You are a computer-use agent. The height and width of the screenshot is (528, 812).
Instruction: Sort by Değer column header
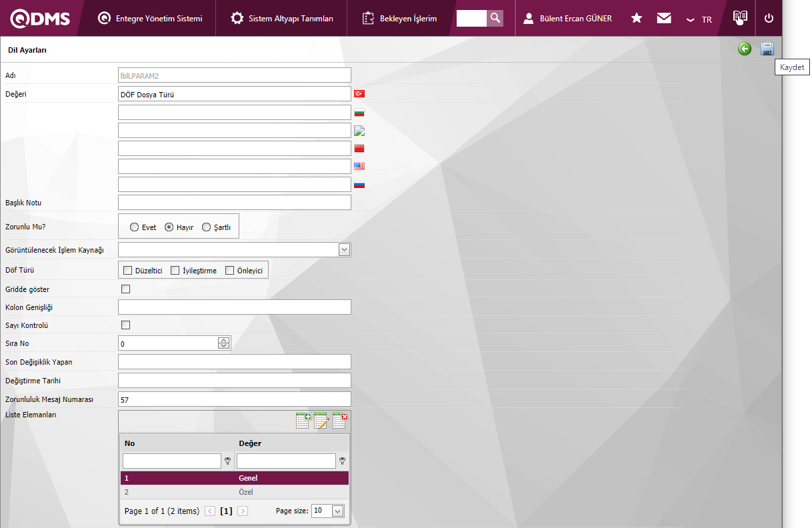click(x=250, y=443)
